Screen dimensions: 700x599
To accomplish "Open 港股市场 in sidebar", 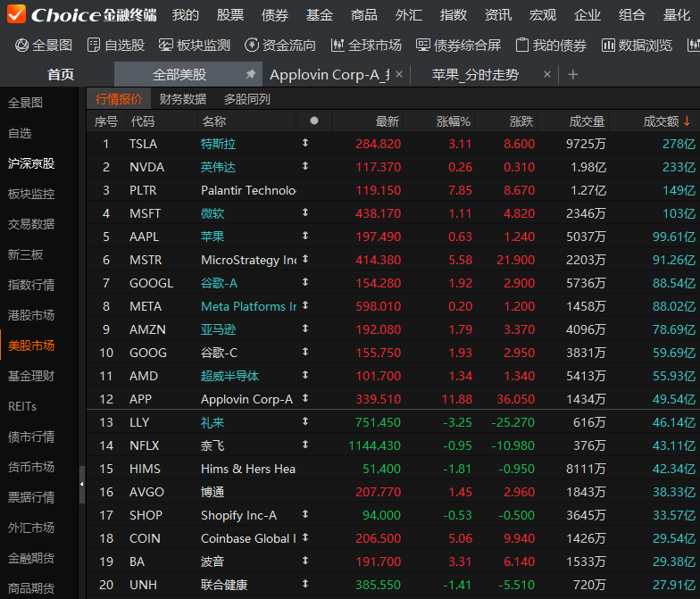I will pos(31,315).
